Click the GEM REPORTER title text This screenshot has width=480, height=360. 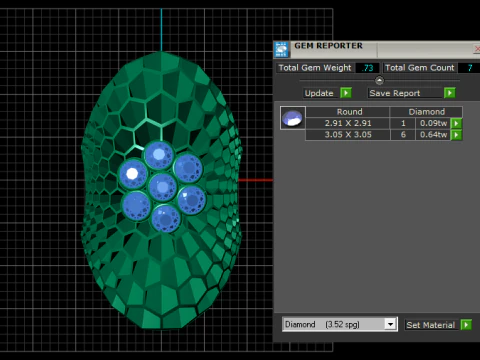pos(328,46)
